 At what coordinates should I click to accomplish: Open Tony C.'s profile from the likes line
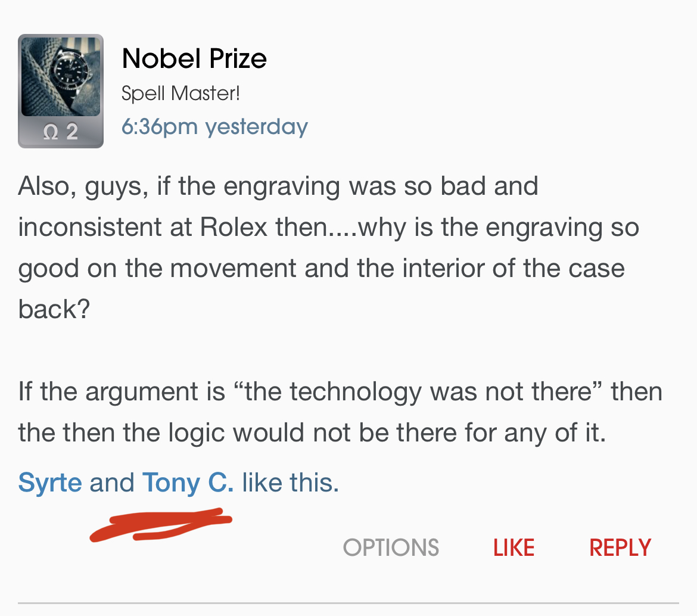click(x=188, y=482)
